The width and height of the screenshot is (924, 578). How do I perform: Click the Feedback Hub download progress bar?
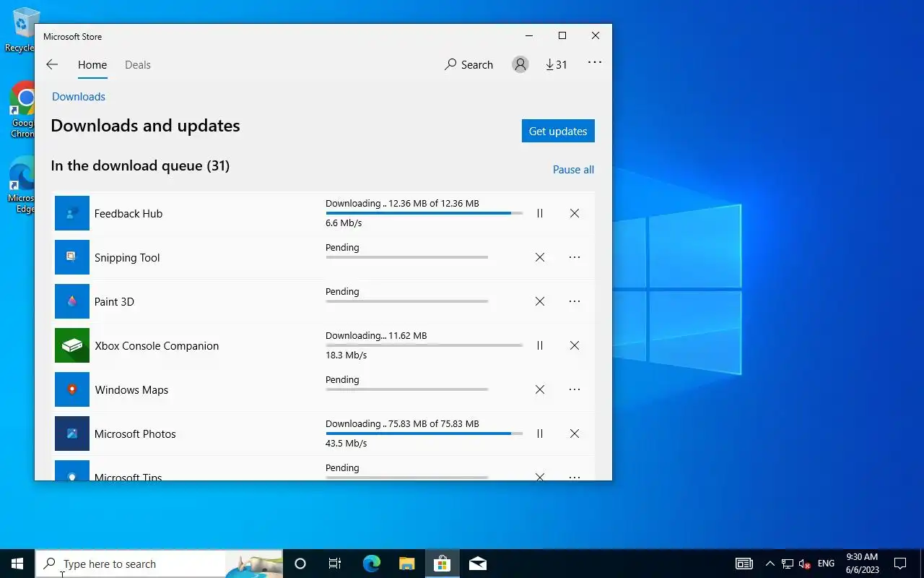(424, 213)
